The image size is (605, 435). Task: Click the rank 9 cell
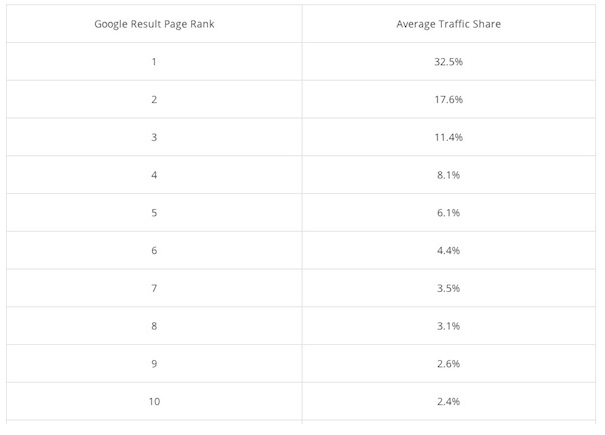[x=154, y=364]
